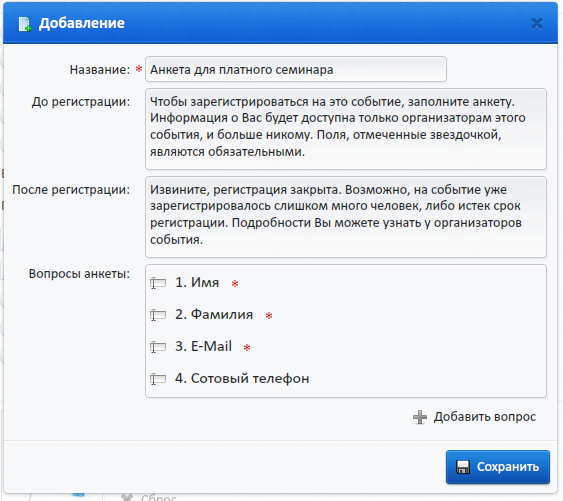The height and width of the screenshot is (501, 563).
Task: Select question 3. E-Mail
Action: tap(203, 347)
